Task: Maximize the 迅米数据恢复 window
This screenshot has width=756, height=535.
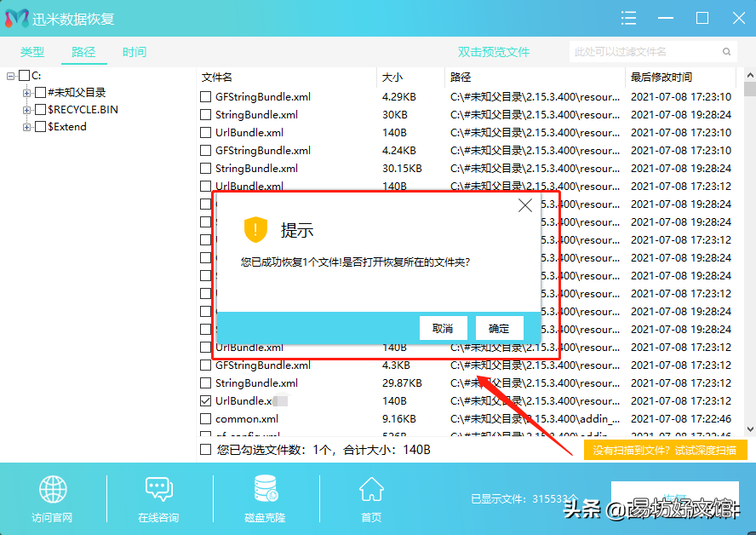Action: pos(702,19)
